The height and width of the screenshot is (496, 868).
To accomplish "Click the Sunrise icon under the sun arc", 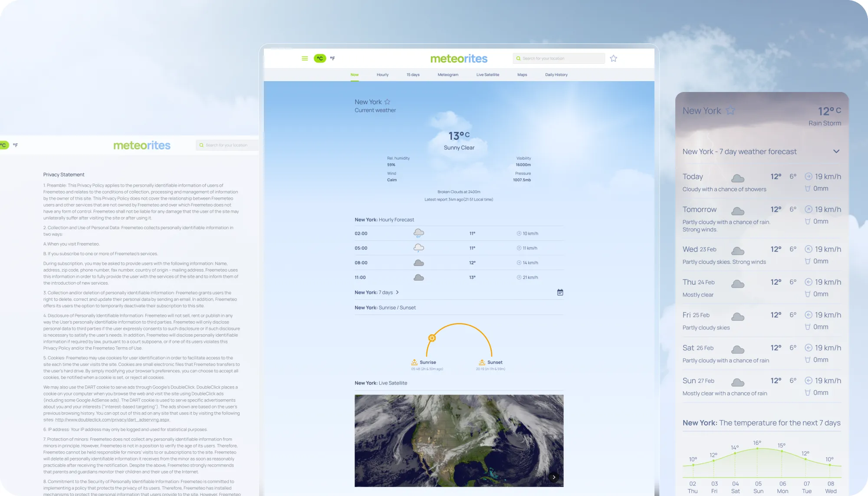I will [x=414, y=362].
